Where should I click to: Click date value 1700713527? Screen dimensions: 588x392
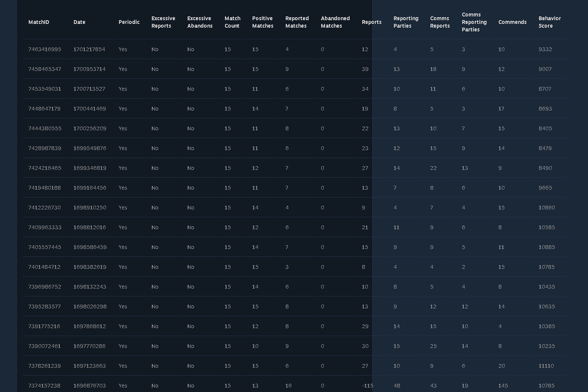click(x=90, y=89)
